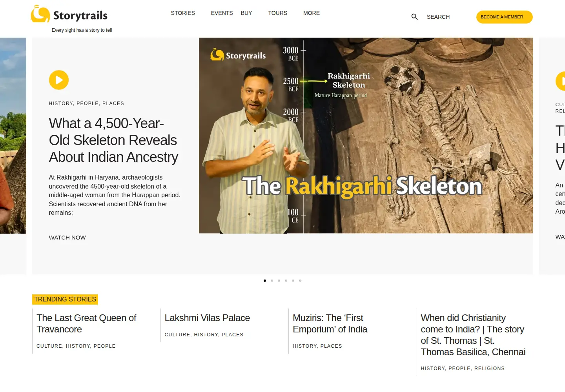Expand the More menu

[x=312, y=13]
